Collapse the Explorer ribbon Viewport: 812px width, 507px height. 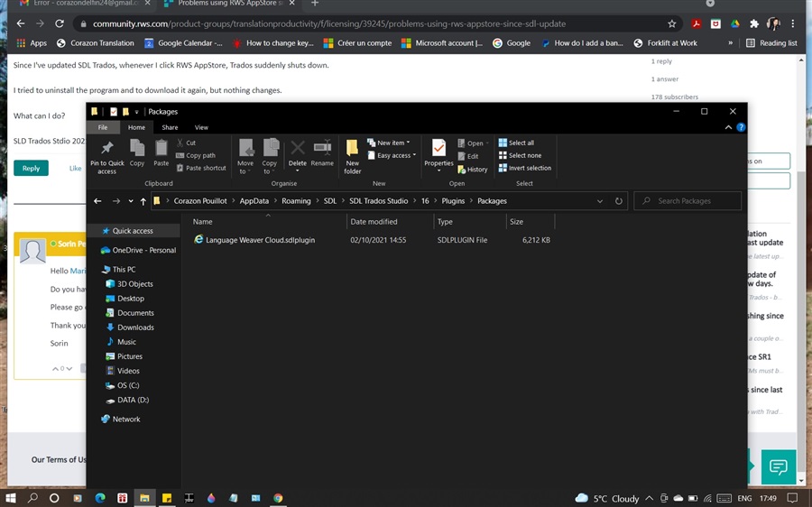tap(728, 127)
